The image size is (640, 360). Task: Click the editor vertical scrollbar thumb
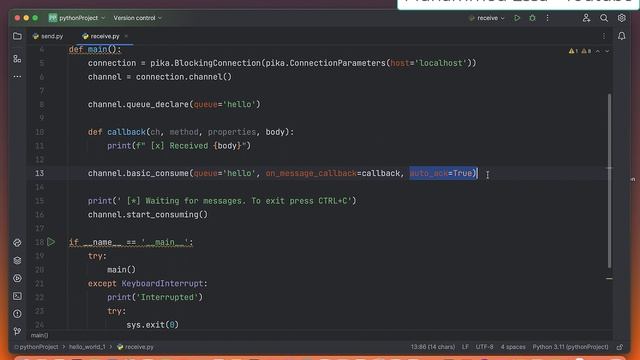coord(609,181)
